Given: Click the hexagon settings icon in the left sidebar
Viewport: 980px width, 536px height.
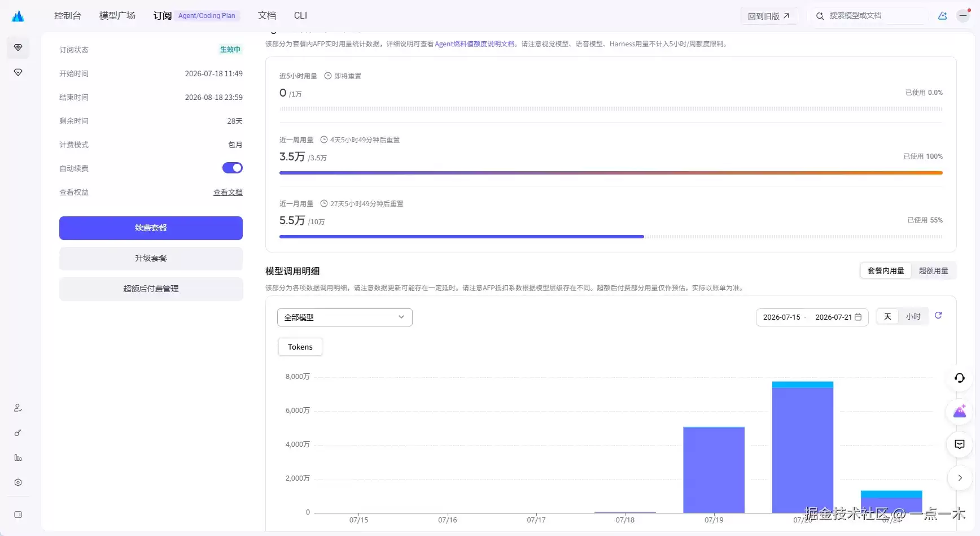Looking at the screenshot, I should pyautogui.click(x=18, y=482).
